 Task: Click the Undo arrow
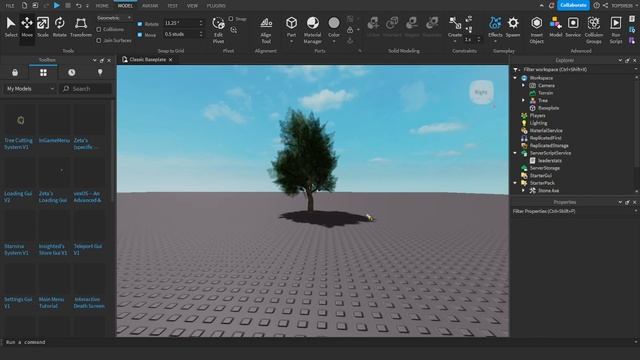click(79, 6)
